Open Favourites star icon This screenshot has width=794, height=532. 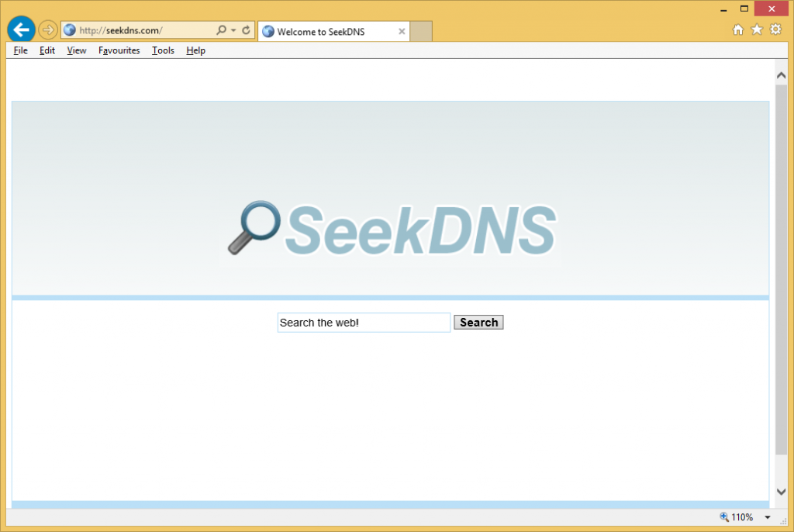[x=757, y=29]
